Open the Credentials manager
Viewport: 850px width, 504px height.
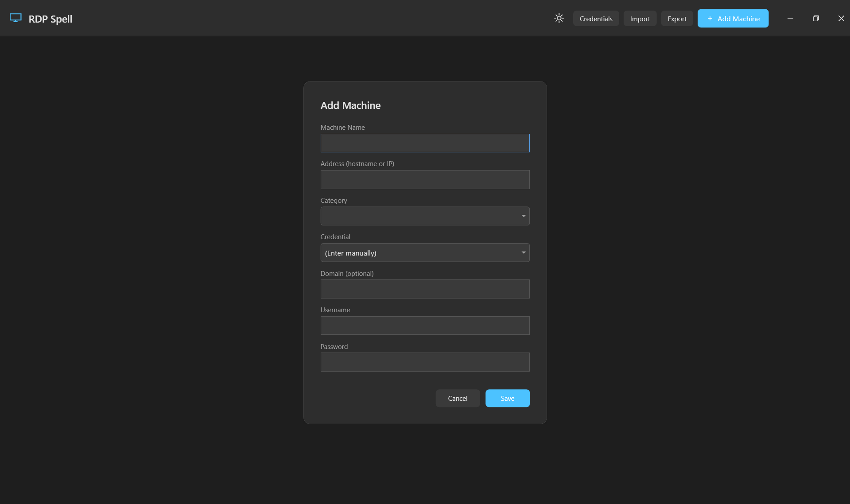click(x=595, y=18)
